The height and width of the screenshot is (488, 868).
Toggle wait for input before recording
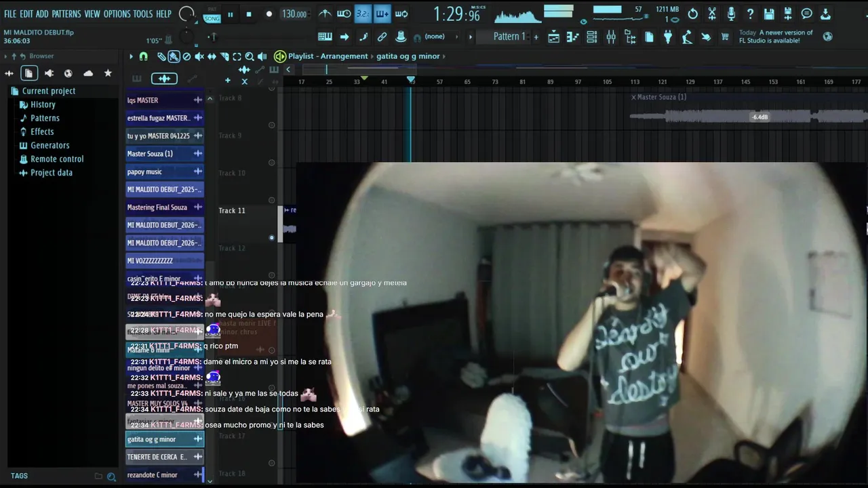pyautogui.click(x=344, y=14)
